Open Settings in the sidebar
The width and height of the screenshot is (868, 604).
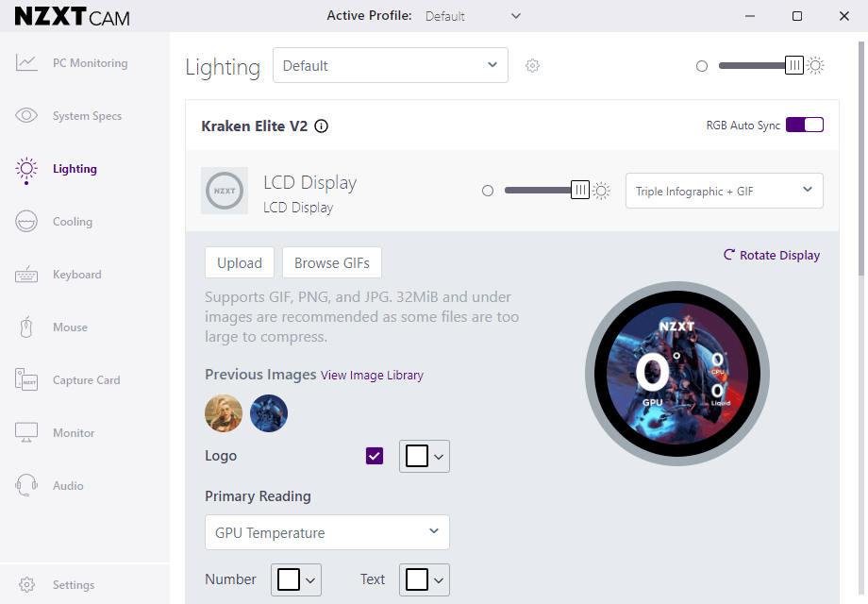coord(74,584)
